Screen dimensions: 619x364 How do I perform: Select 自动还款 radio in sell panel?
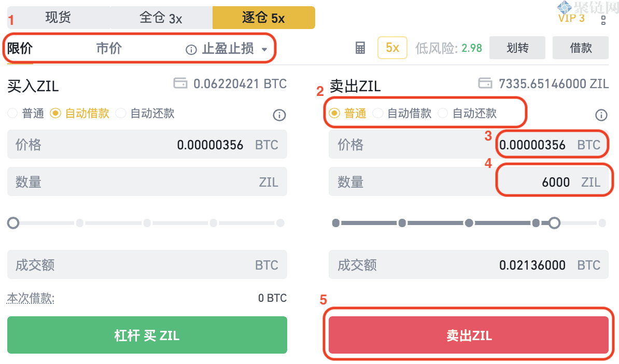click(443, 113)
